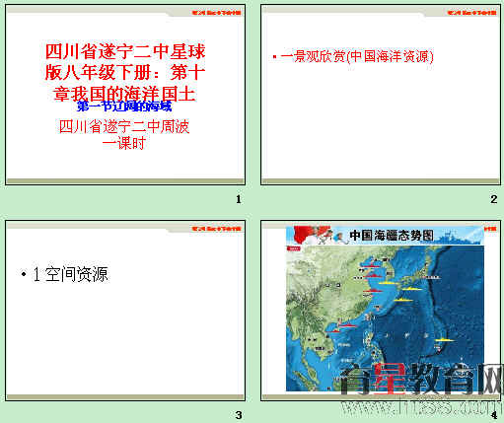This screenshot has height=423, width=504.
Task: Click the author text 四川省遂宁二中周波
Action: [124, 126]
